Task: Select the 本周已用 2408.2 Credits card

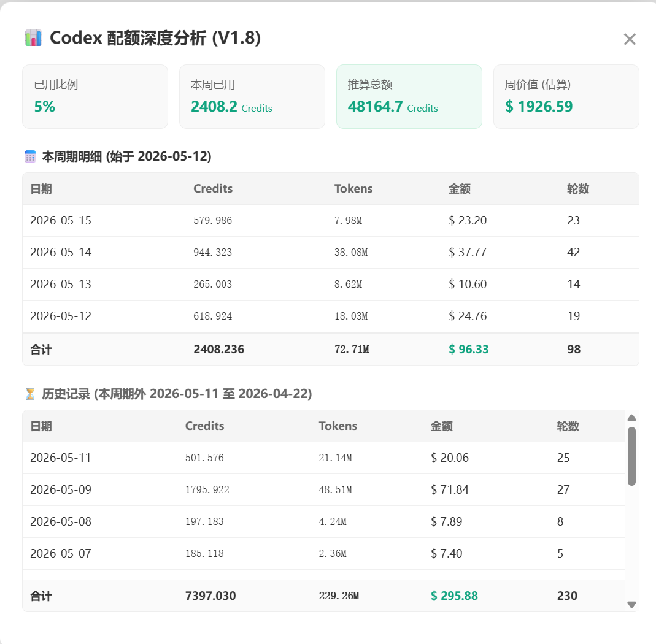Action: pyautogui.click(x=252, y=97)
